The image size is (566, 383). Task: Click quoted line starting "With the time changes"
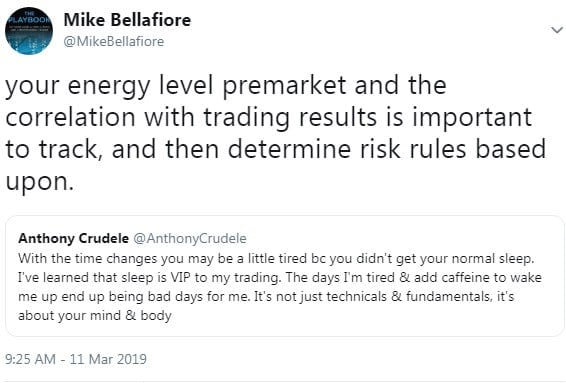(276, 258)
